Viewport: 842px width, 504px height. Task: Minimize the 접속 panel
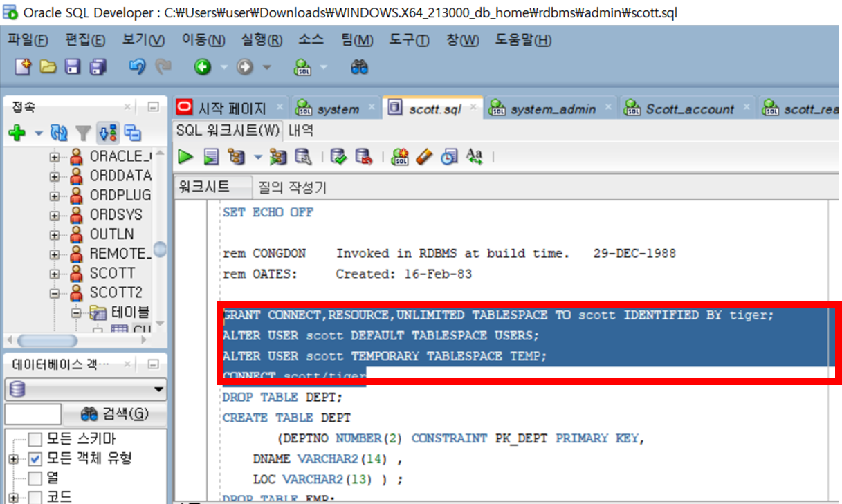click(x=154, y=107)
